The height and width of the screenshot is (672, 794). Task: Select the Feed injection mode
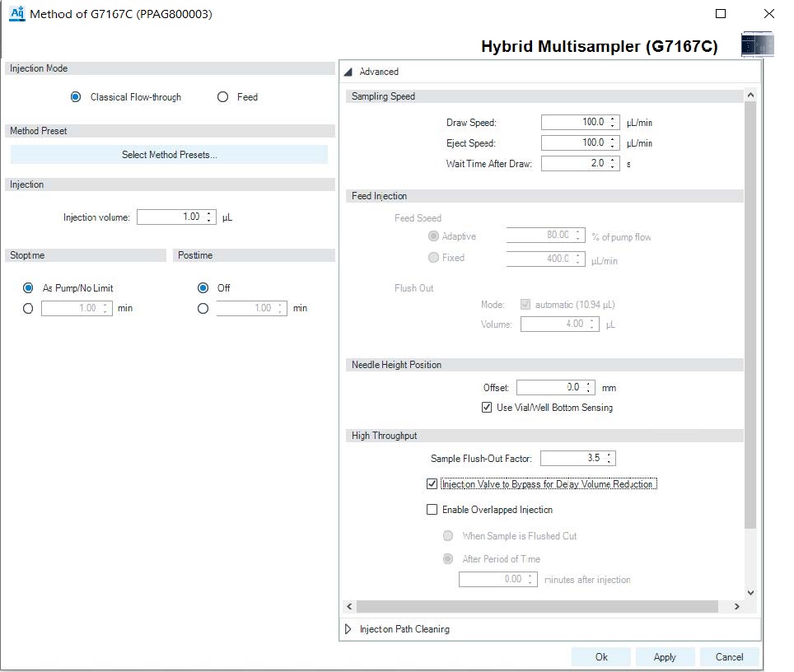[x=222, y=96]
